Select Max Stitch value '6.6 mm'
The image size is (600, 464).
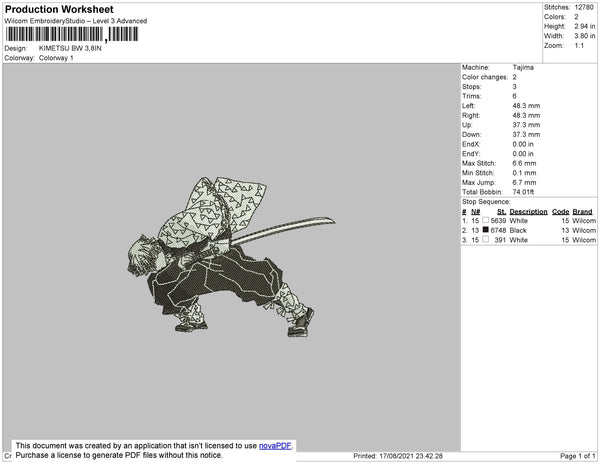[x=524, y=163]
